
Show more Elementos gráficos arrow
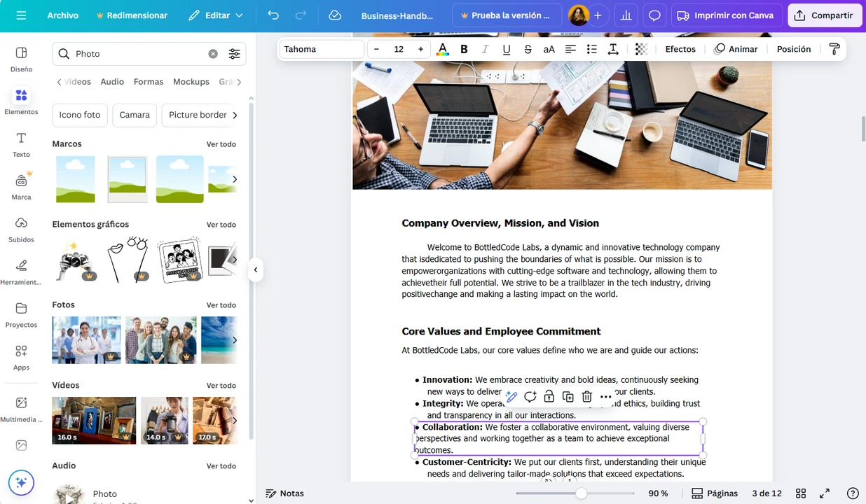pos(235,260)
